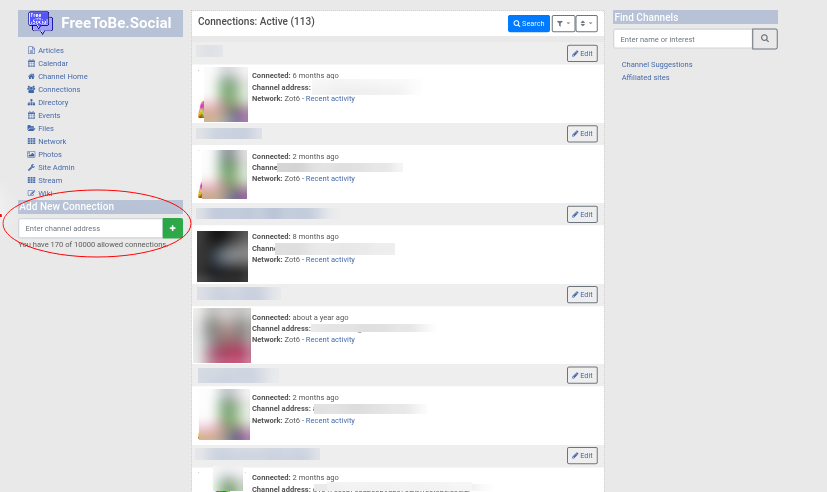Open the Events link
The image size is (827, 492).
click(x=49, y=115)
